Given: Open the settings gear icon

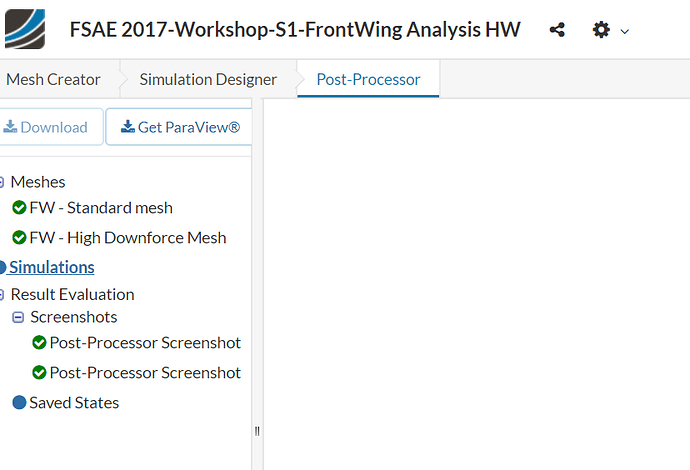Looking at the screenshot, I should point(601,30).
